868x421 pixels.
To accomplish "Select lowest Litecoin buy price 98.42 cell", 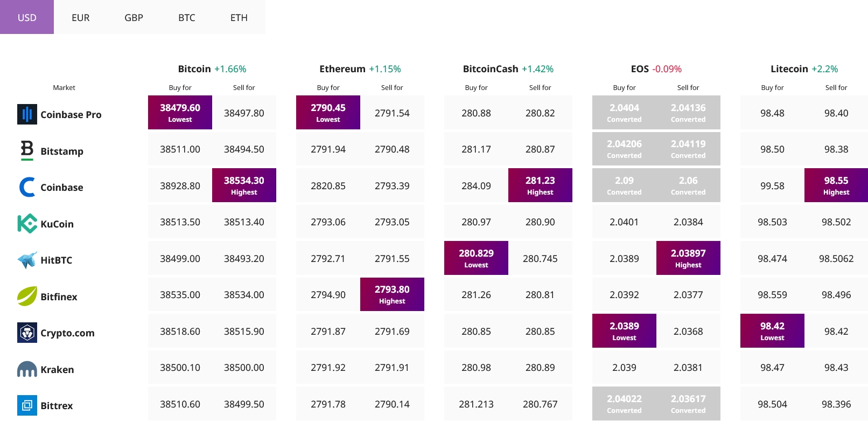I will [x=772, y=331].
